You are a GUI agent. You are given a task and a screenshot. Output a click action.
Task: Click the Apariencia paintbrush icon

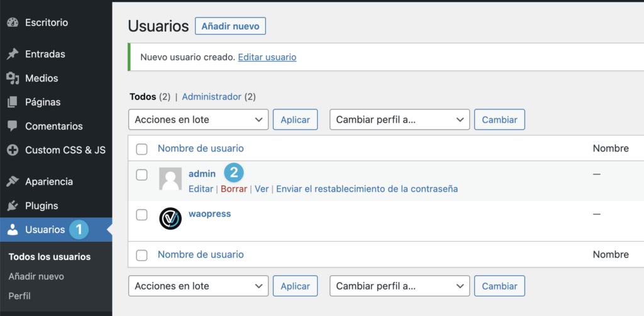(x=13, y=182)
